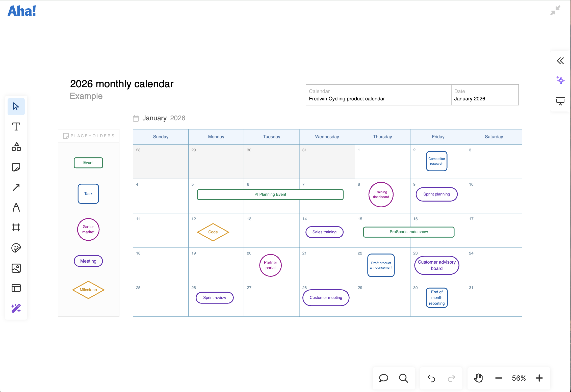Image resolution: width=571 pixels, height=392 pixels.
Task: Open the Templates layout tool
Action: click(16, 288)
